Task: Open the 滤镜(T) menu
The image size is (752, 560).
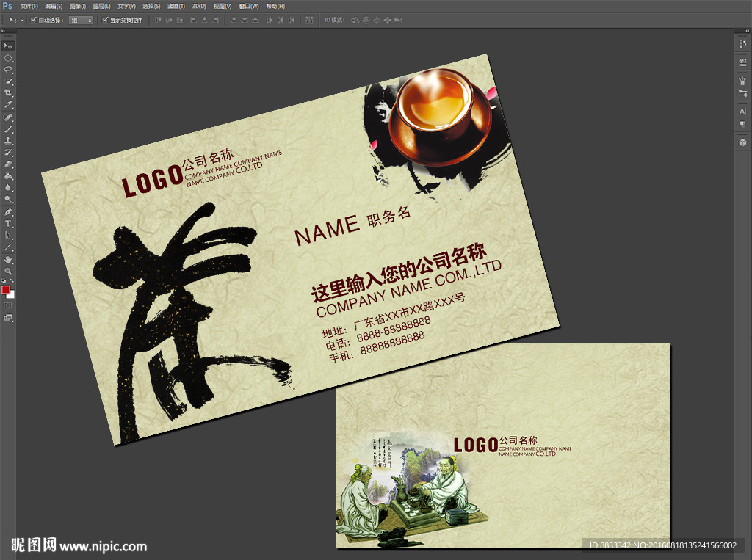Action: [x=176, y=6]
